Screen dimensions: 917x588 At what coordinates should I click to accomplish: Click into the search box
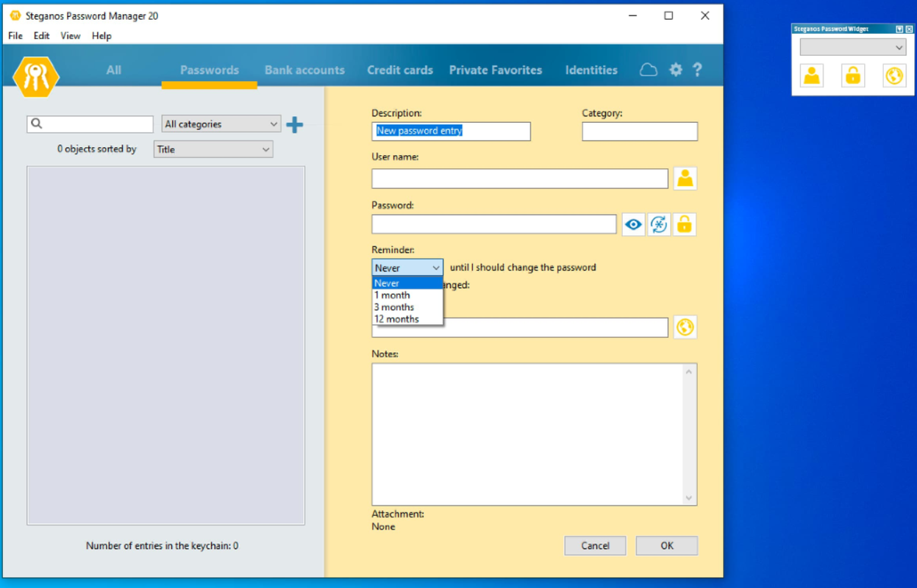pos(90,124)
